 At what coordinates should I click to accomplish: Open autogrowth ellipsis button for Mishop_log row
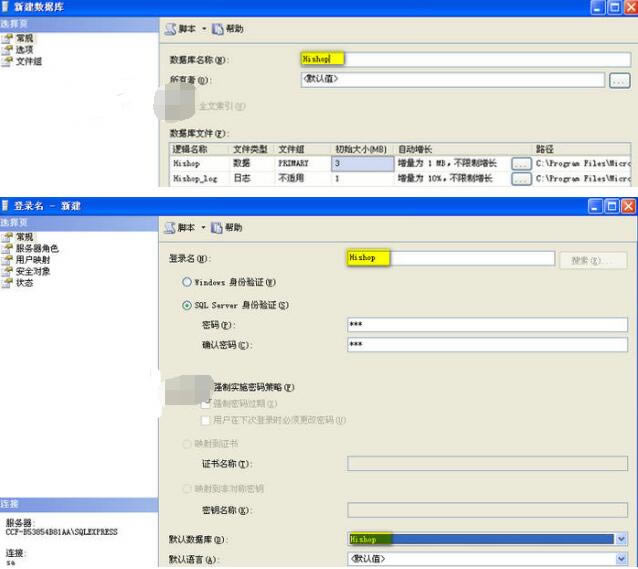(521, 179)
